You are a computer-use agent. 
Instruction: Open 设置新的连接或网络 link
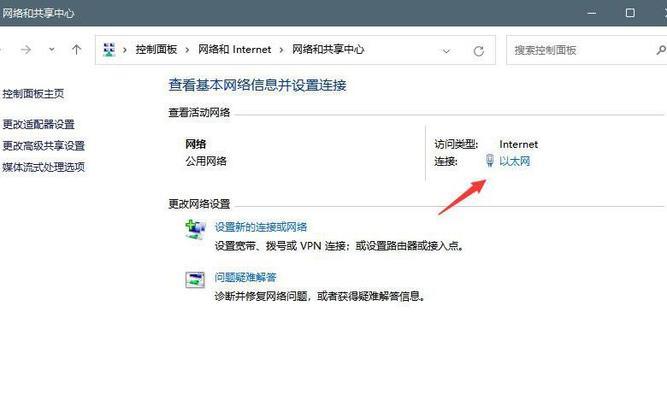click(x=261, y=227)
